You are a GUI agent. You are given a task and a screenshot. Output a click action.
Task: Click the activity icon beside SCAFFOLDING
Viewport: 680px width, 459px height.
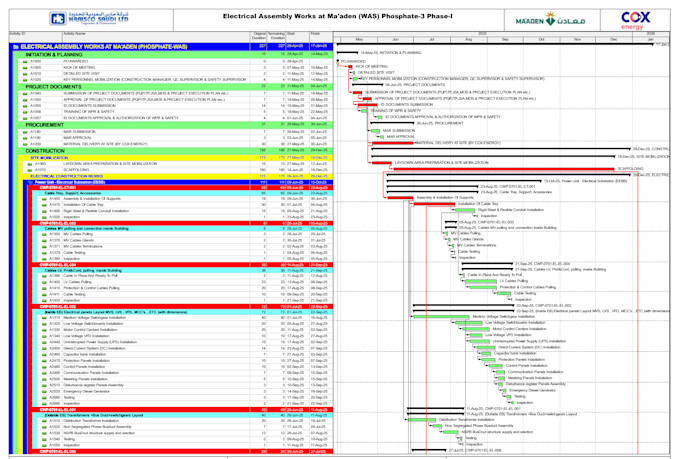[30, 170]
